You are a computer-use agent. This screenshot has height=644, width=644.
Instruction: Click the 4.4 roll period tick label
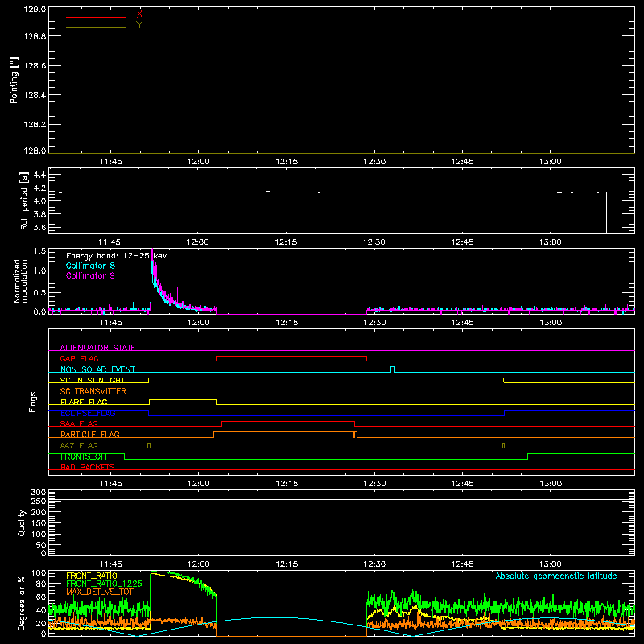[x=39, y=175]
